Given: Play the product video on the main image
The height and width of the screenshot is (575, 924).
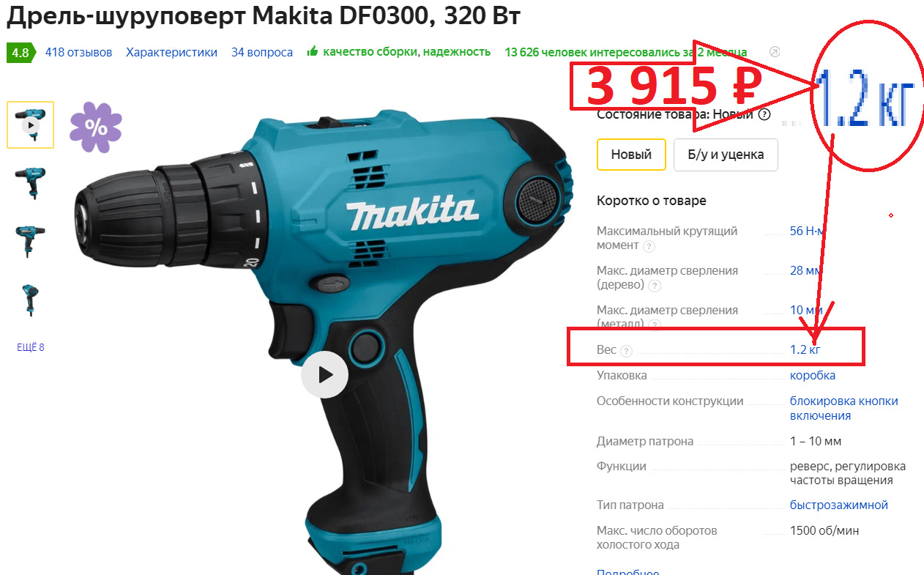Looking at the screenshot, I should (x=324, y=374).
